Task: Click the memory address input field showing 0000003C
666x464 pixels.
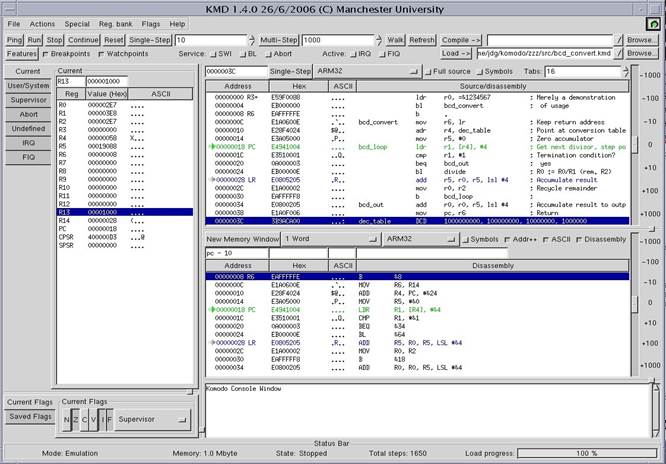Action: tap(237, 71)
